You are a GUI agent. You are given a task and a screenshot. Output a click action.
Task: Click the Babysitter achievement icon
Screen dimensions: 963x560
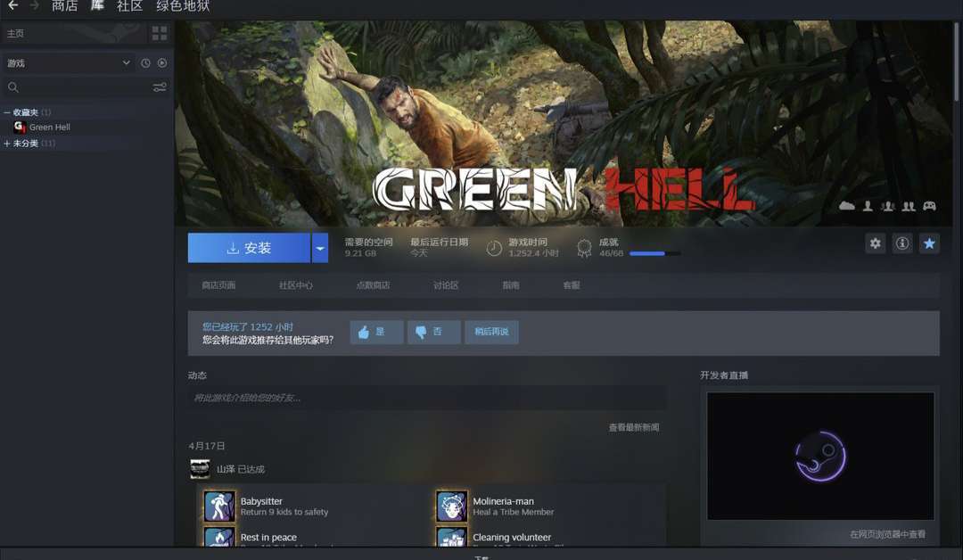219,506
